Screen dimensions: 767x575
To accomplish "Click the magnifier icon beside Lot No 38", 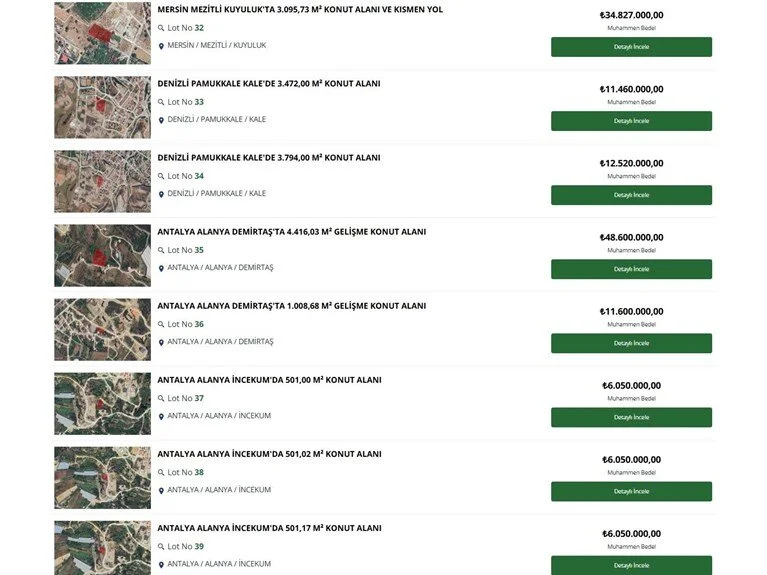I will 161,473.
